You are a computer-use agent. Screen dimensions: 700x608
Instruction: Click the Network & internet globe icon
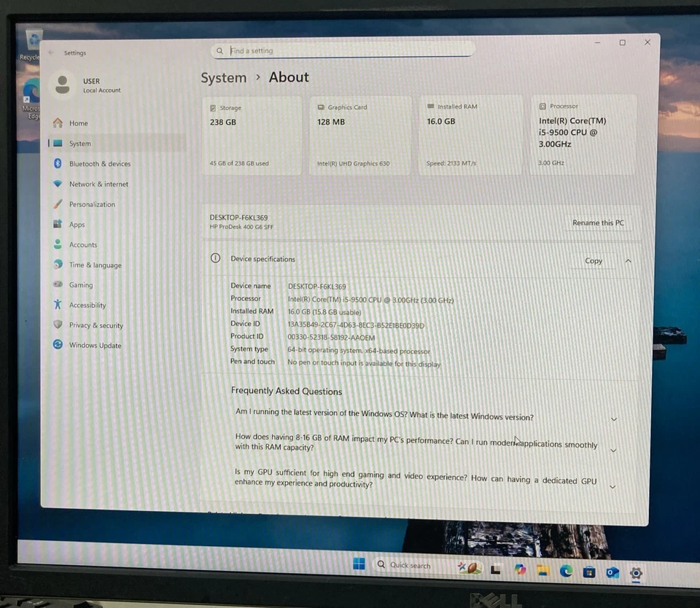[x=58, y=184]
